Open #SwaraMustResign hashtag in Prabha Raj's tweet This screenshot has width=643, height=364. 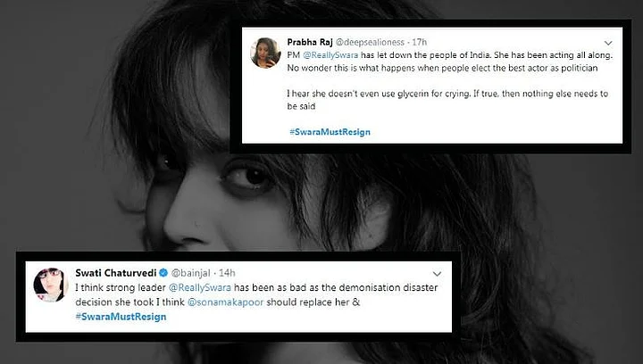(330, 132)
